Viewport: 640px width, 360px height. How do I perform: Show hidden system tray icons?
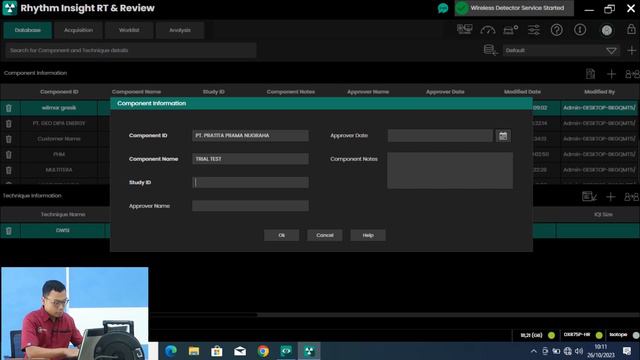coord(533,351)
